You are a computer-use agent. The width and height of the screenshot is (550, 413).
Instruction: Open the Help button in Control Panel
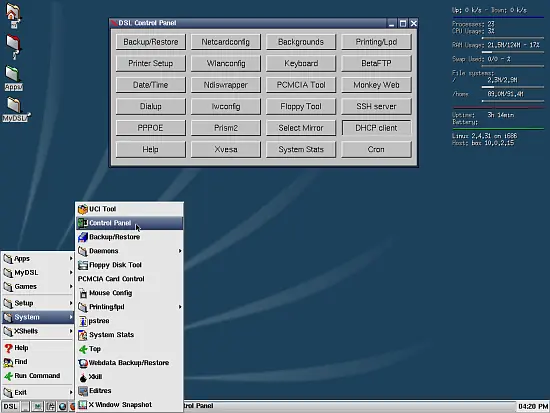click(150, 149)
